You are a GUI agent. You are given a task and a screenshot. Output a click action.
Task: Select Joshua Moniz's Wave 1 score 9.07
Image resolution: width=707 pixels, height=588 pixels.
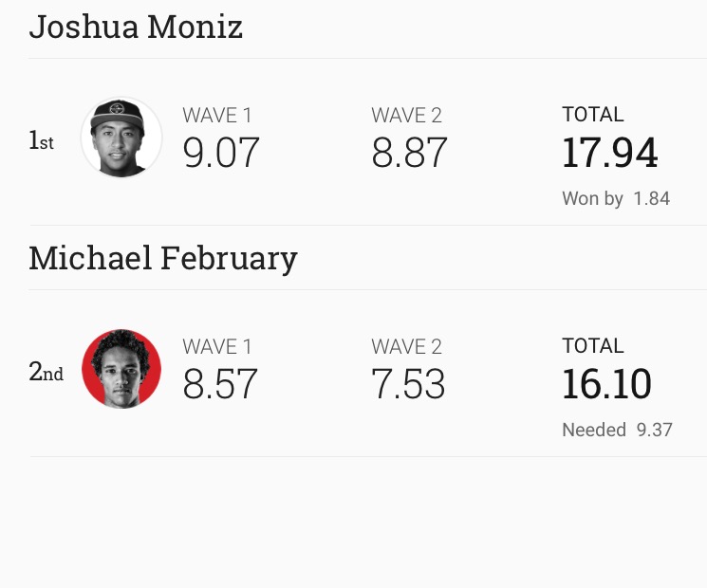[x=221, y=153]
